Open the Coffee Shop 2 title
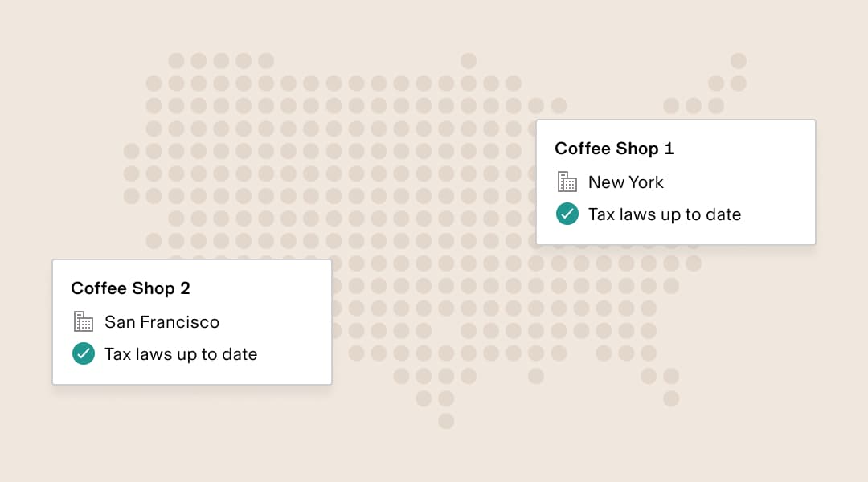This screenshot has height=482, width=868. point(130,288)
